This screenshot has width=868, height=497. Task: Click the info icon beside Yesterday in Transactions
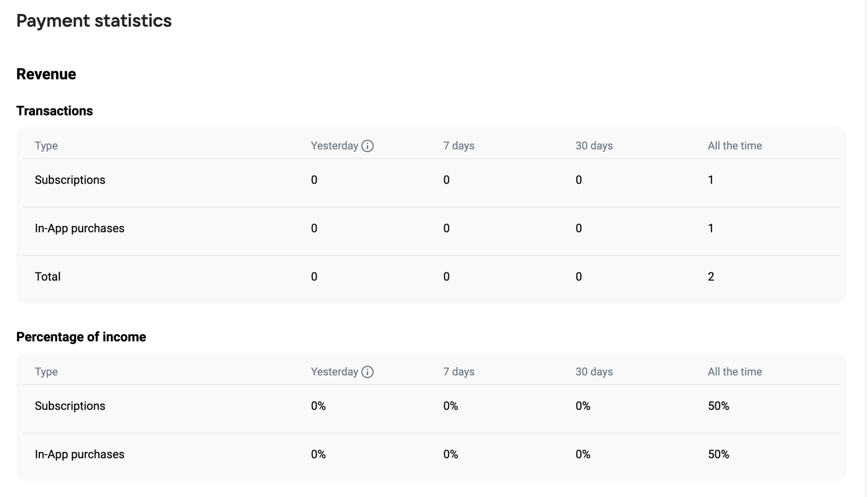(x=367, y=146)
